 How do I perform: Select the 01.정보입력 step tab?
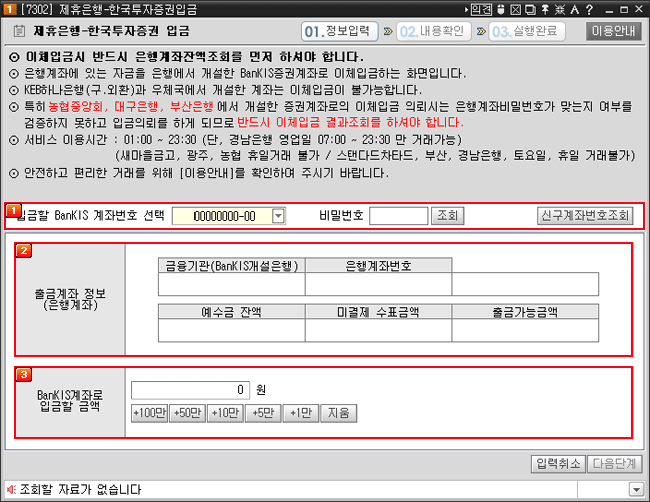click(340, 32)
